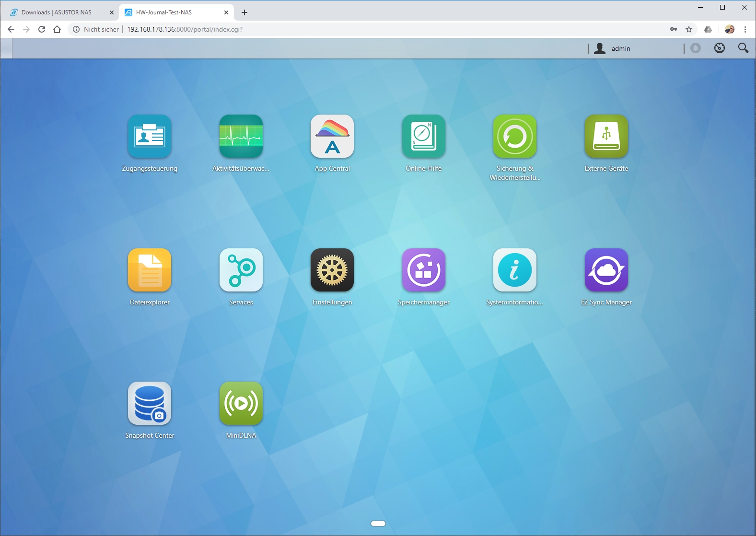Open EZ Sync Manager
The height and width of the screenshot is (536, 756).
pos(606,270)
